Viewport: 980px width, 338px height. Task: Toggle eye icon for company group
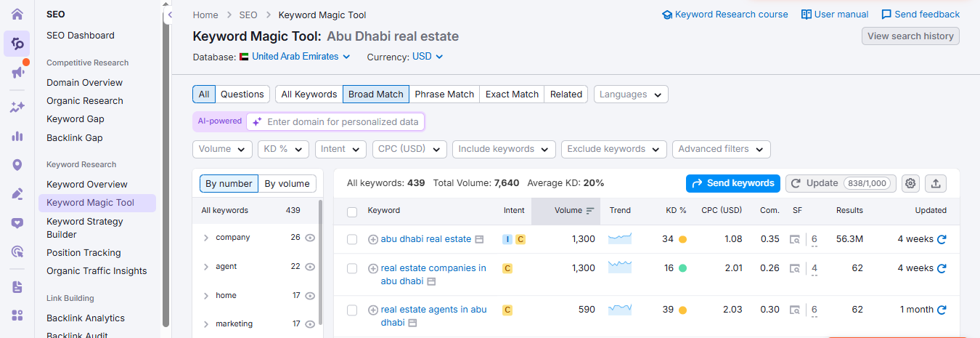pos(310,238)
